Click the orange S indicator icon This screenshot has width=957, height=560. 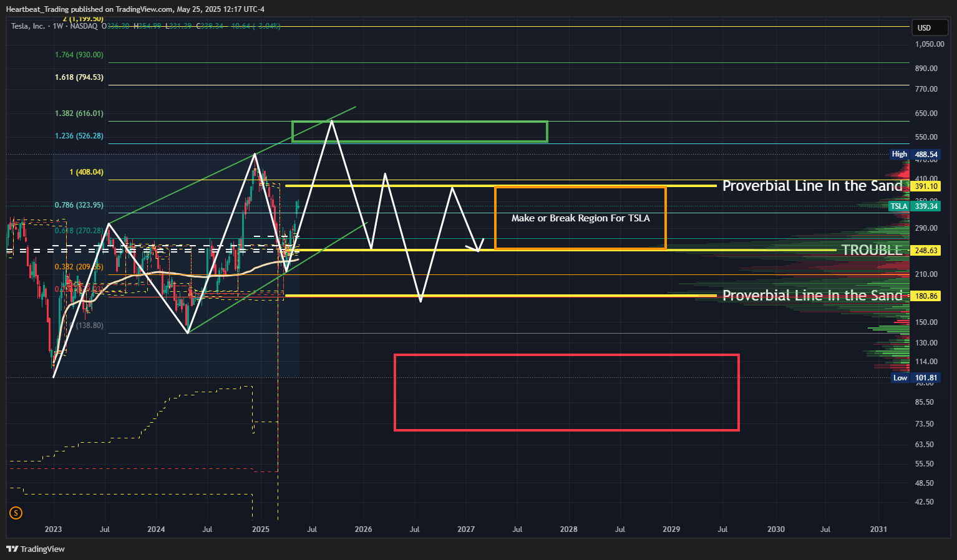16,513
